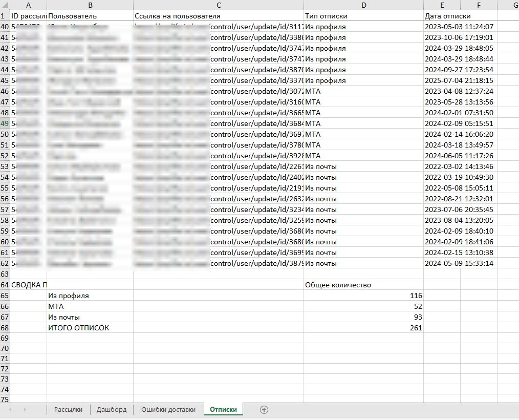The image size is (519, 420).
Task: Select column B header
Action: tap(90, 5)
